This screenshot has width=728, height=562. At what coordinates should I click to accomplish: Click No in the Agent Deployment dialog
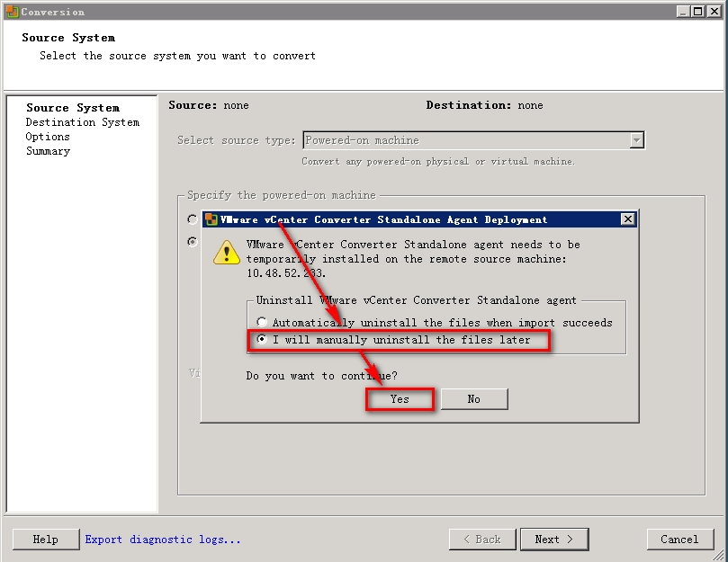point(474,399)
